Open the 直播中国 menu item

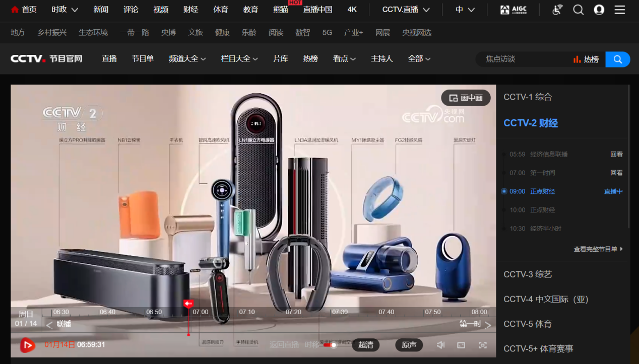click(x=317, y=10)
